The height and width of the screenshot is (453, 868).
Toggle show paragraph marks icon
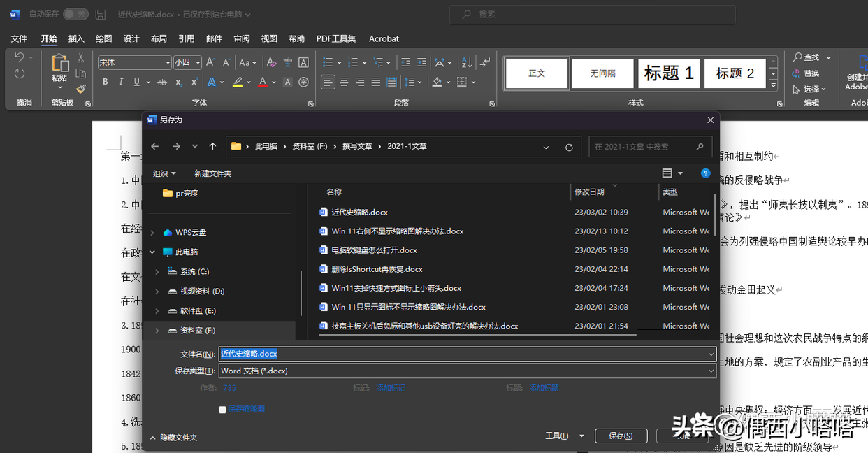point(484,62)
